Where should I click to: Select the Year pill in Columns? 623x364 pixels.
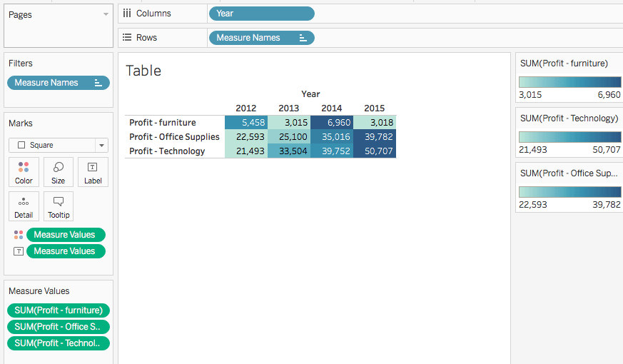tap(261, 14)
